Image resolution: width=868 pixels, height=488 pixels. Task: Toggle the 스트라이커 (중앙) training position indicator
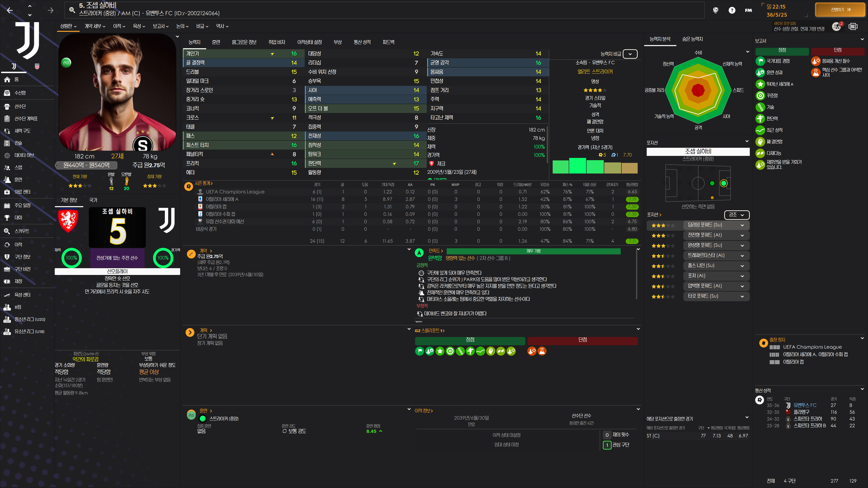[203, 419]
